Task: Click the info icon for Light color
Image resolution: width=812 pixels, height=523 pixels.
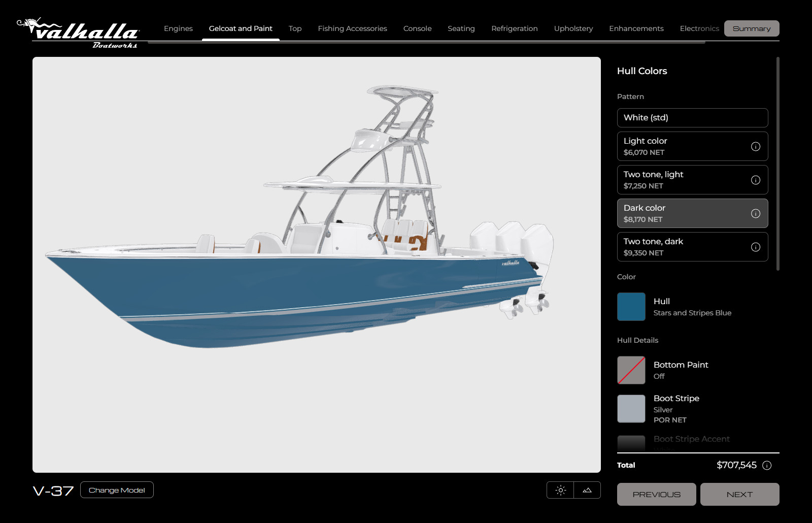Action: tap(755, 147)
